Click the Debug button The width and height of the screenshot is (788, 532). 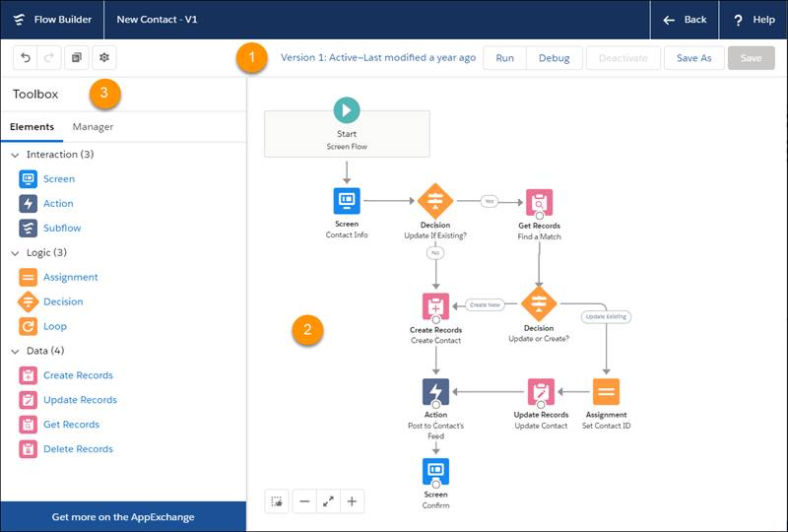click(555, 58)
